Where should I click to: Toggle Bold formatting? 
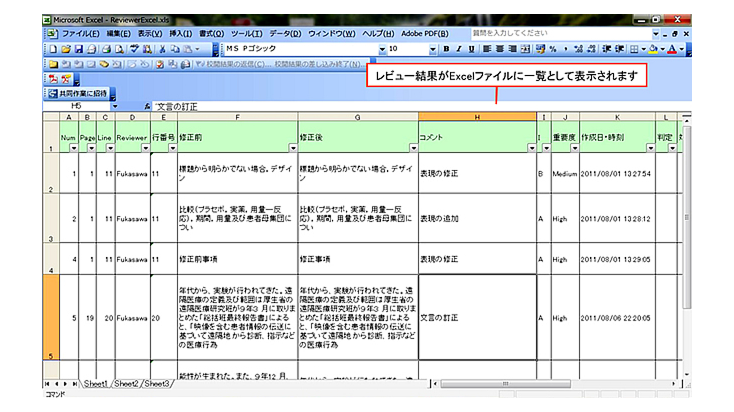444,48
